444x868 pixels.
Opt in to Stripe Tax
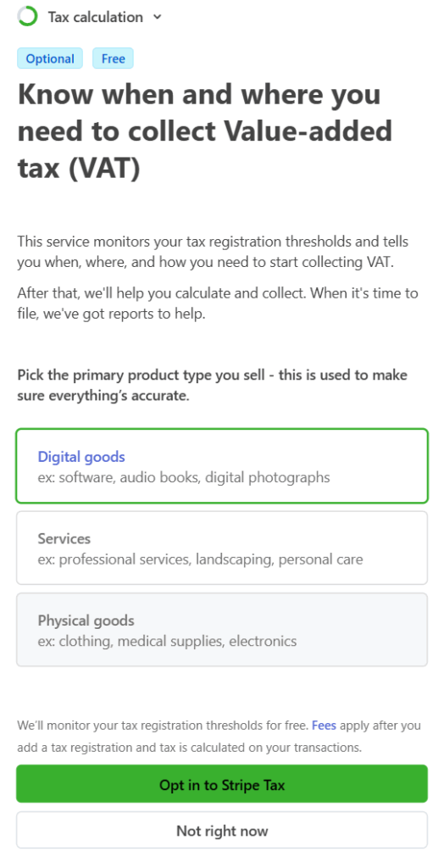(x=222, y=784)
